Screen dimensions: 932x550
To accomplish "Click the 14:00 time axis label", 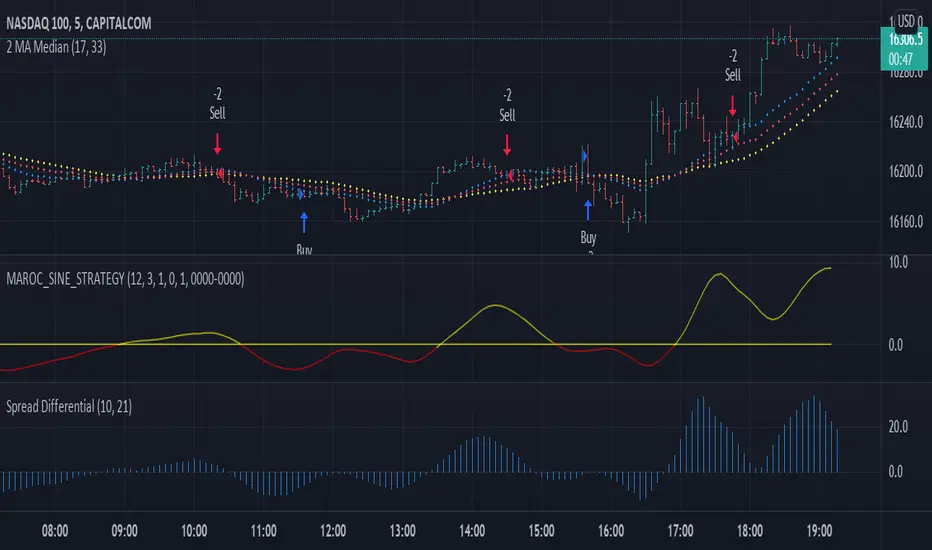I will (x=472, y=530).
